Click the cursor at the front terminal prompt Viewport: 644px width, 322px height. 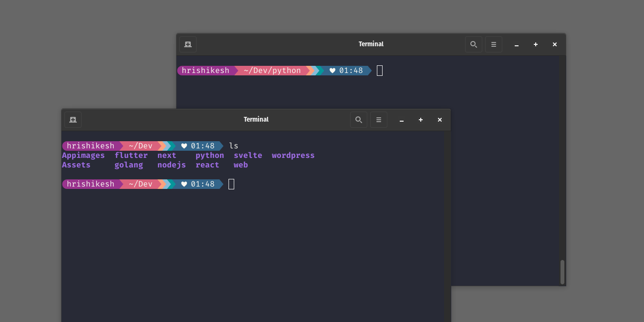click(x=231, y=184)
